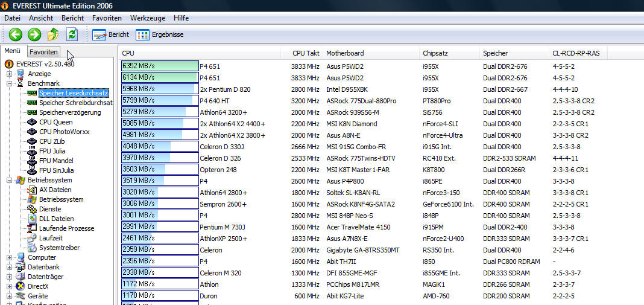Click the Dienste gears icon
644x305 pixels.
pos(32,209)
